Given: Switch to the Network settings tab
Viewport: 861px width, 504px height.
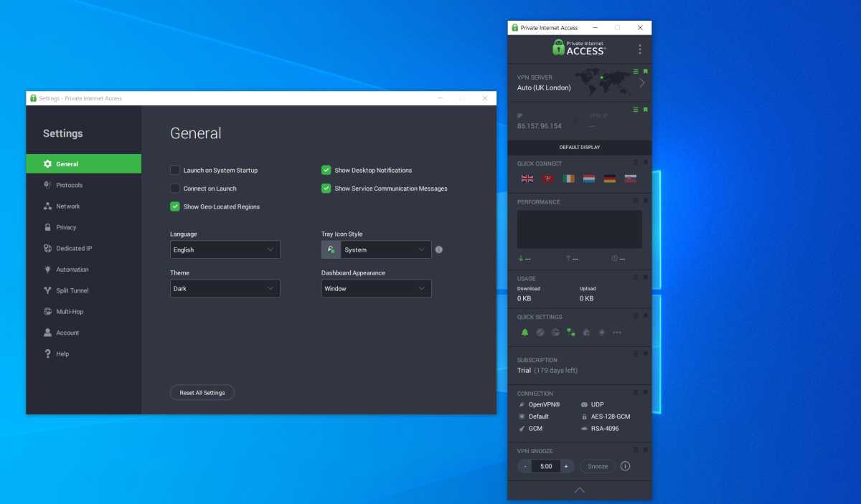Looking at the screenshot, I should coord(84,206).
